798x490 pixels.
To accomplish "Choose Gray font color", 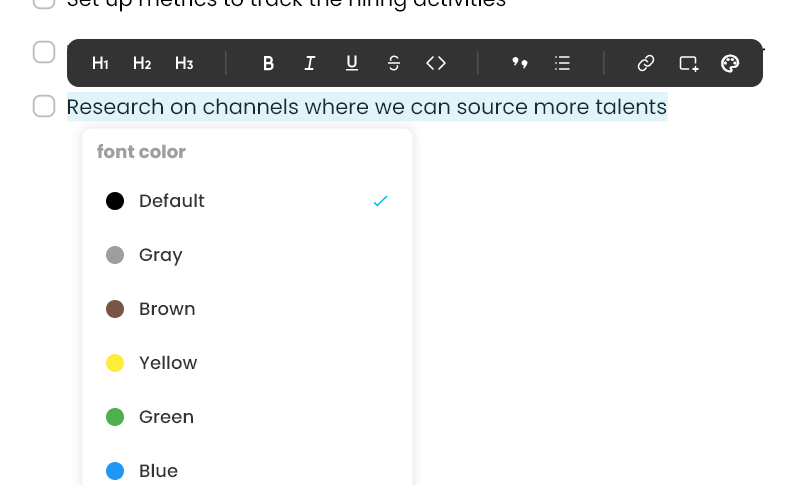I will click(x=247, y=255).
